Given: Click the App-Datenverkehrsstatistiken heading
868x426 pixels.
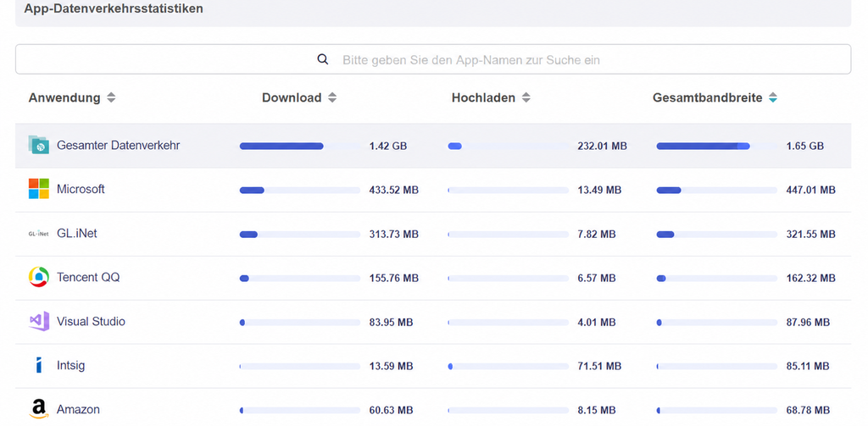Looking at the screenshot, I should (x=114, y=8).
